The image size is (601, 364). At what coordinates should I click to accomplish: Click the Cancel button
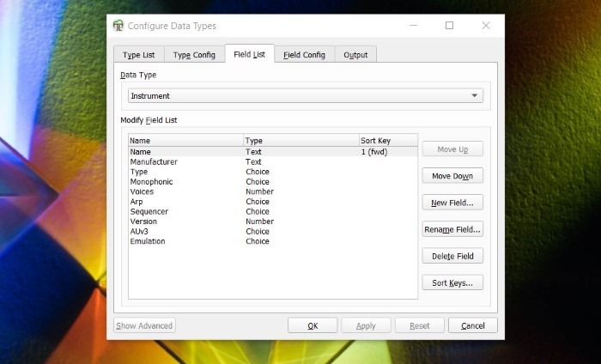click(472, 325)
